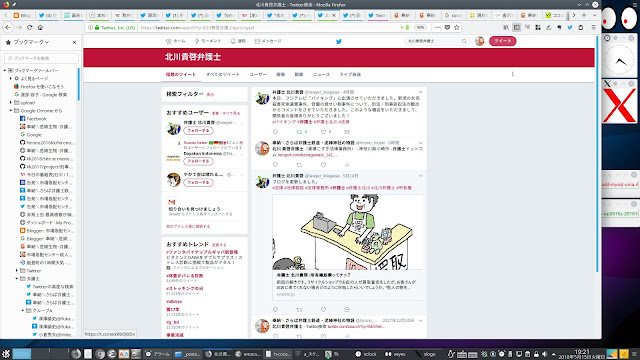Switch to the ユーザー tab
640x360 pixels.
[x=258, y=75]
